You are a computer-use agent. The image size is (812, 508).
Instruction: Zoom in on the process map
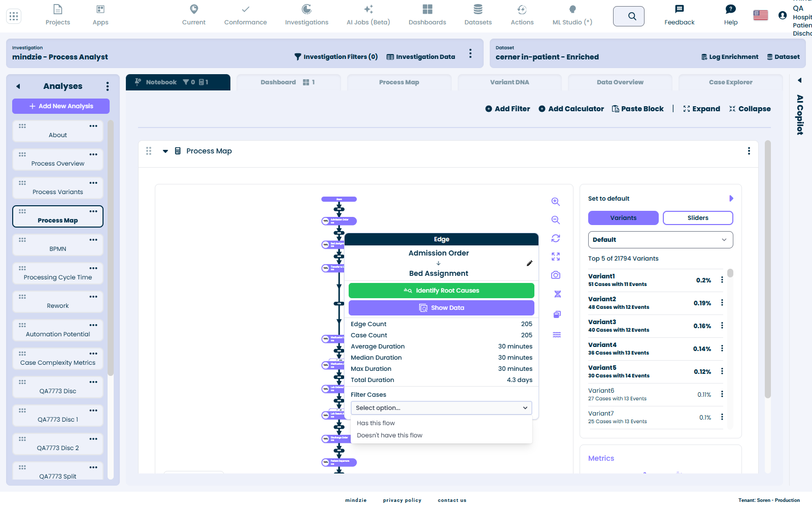pos(556,202)
